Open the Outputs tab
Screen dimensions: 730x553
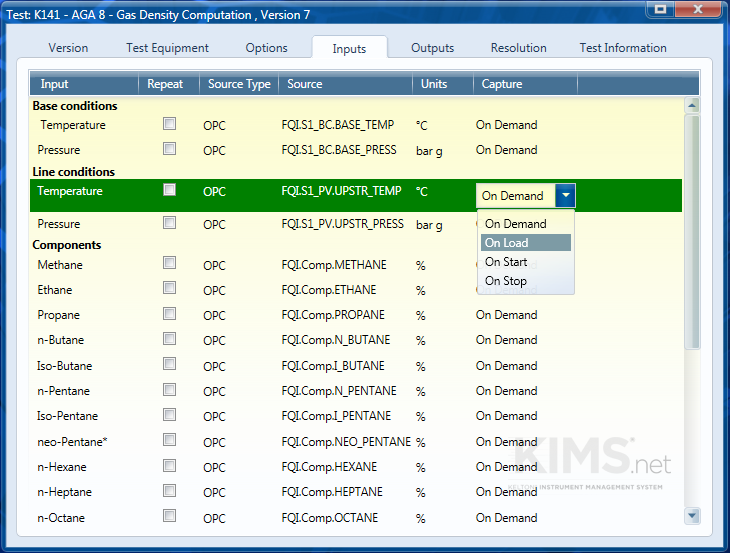(x=432, y=48)
